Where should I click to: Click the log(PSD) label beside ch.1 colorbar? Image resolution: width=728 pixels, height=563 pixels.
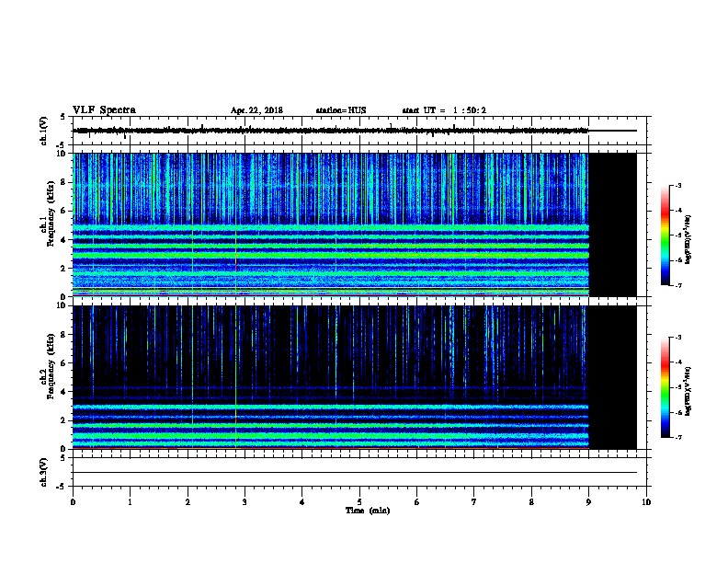point(688,240)
